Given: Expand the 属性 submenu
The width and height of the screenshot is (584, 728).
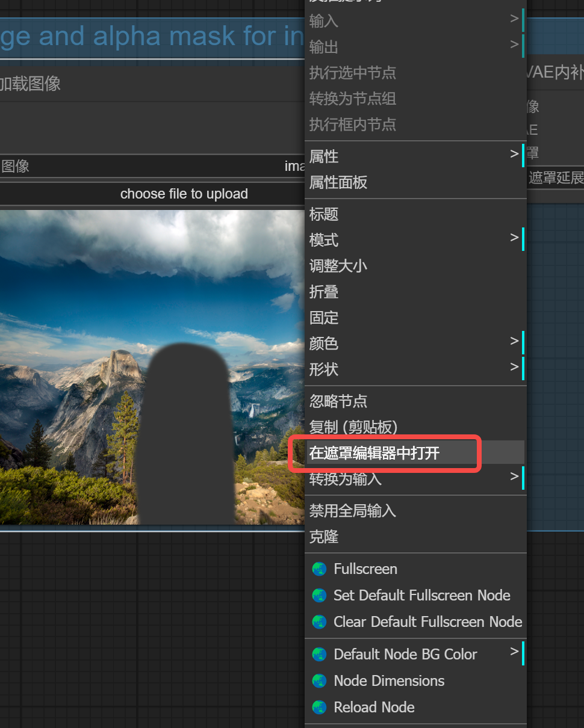Looking at the screenshot, I should coord(415,156).
